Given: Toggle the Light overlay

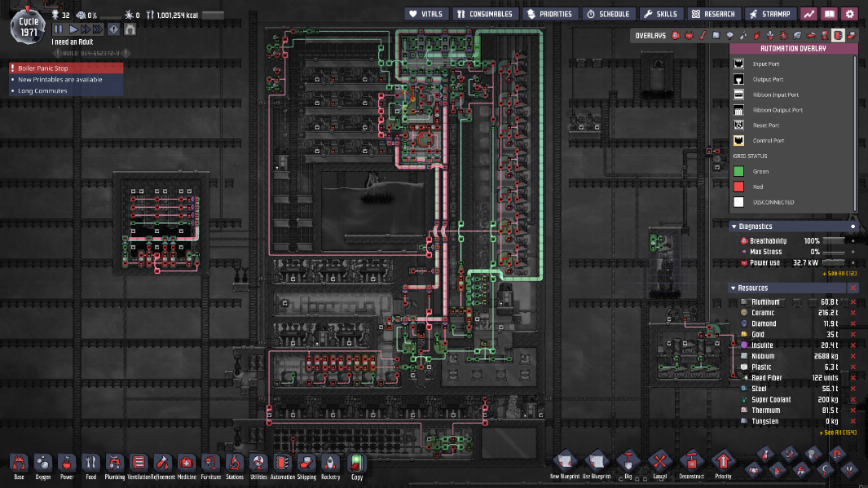Looking at the screenshot, I should [729, 35].
